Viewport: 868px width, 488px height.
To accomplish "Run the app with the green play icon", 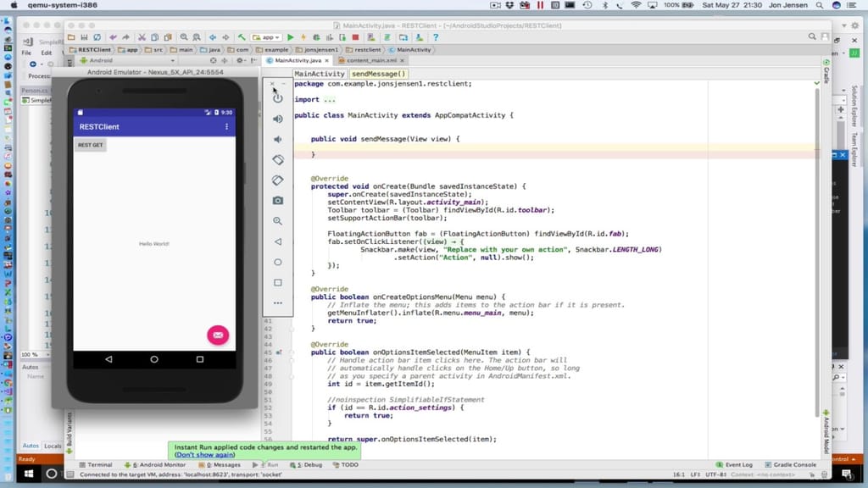I will (x=290, y=37).
